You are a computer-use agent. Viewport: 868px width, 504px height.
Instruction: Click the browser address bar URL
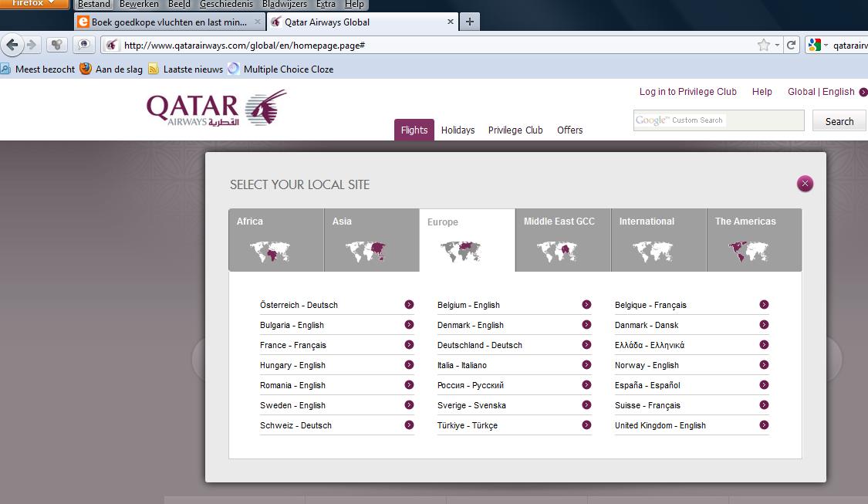tap(244, 46)
